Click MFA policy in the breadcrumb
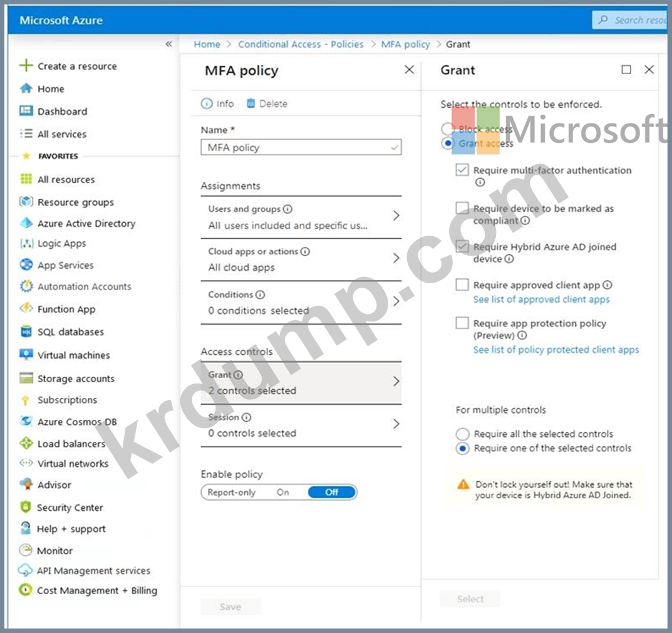The height and width of the screenshot is (633, 672). 405,44
